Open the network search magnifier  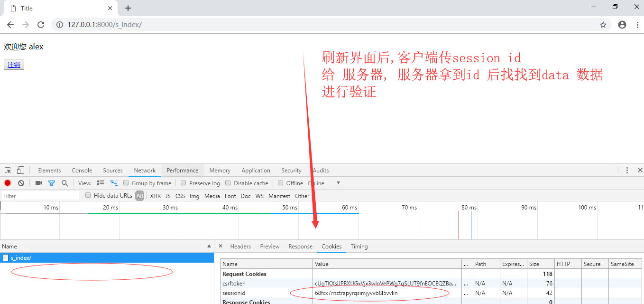click(64, 183)
